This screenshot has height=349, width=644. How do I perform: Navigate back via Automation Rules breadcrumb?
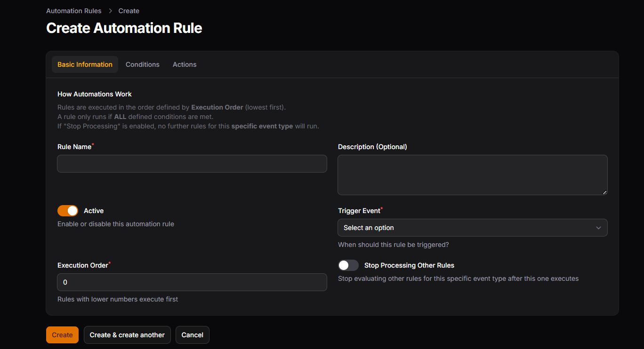(73, 10)
